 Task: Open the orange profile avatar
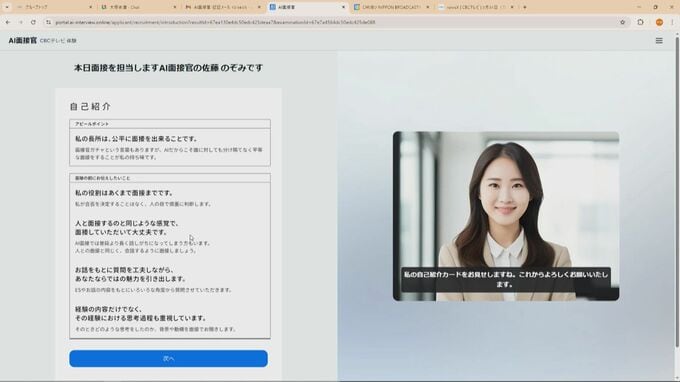pyautogui.click(x=659, y=22)
